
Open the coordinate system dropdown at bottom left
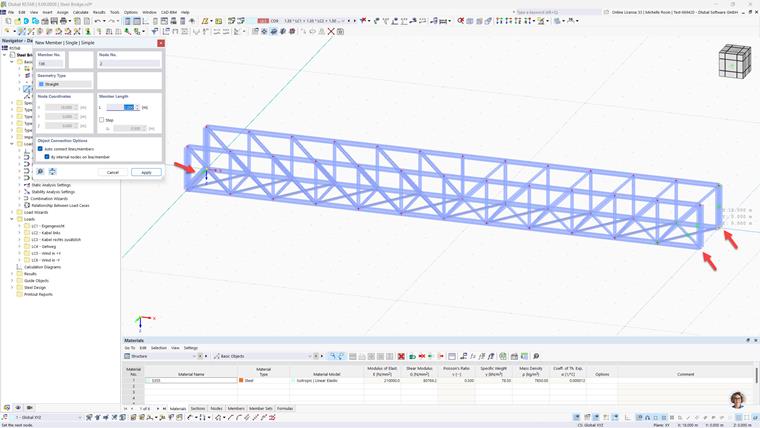pyautogui.click(x=79, y=417)
